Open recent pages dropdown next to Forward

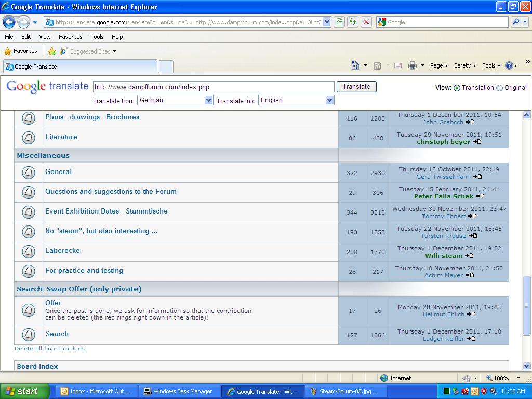pyautogui.click(x=35, y=23)
